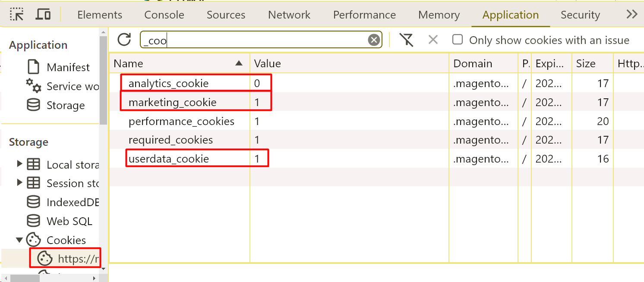Clear the filter text with X icon
644x282 pixels.
pos(374,40)
